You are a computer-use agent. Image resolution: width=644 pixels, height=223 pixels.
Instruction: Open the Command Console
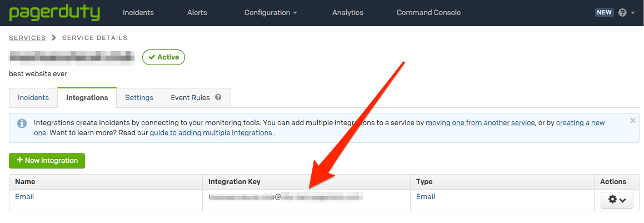[x=428, y=13]
